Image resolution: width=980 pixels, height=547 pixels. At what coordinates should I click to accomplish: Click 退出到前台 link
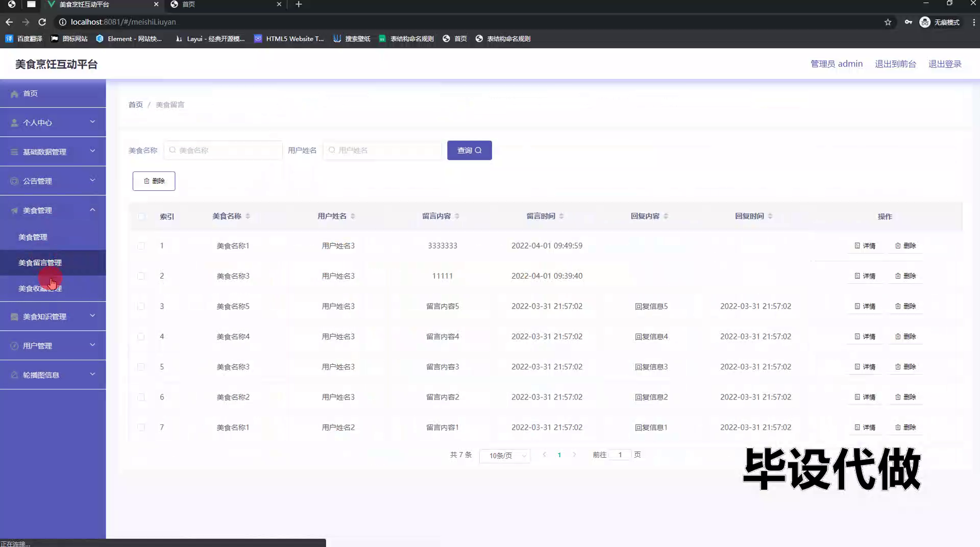pos(895,64)
